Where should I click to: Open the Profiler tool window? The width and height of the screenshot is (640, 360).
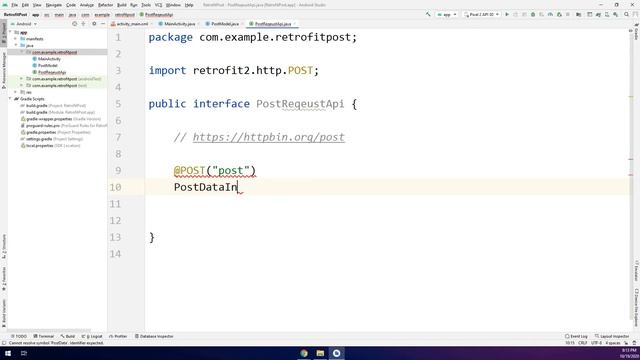(x=118, y=336)
